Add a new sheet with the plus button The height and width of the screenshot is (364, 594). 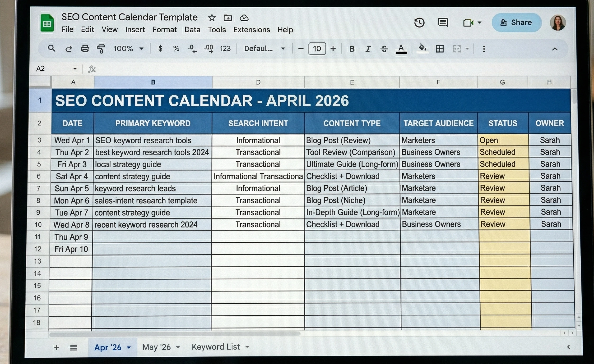[x=56, y=347]
